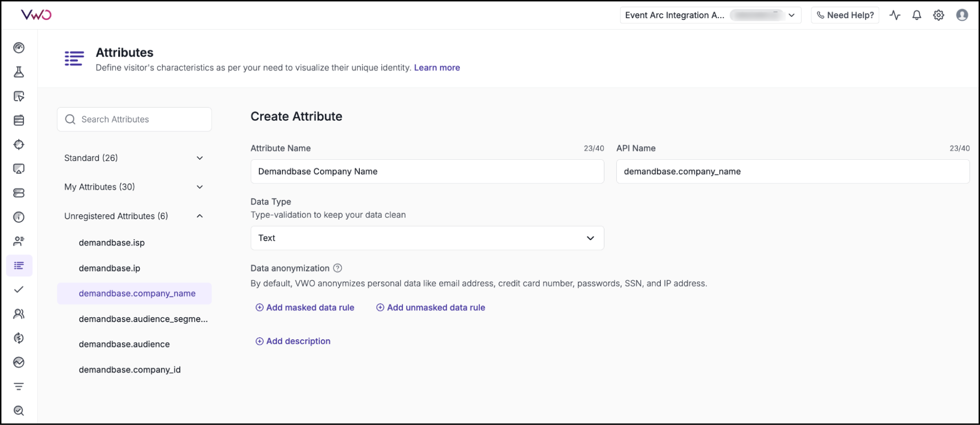Image resolution: width=980 pixels, height=425 pixels.
Task: Open the Event Arc Integration account dropdown
Action: (x=710, y=15)
